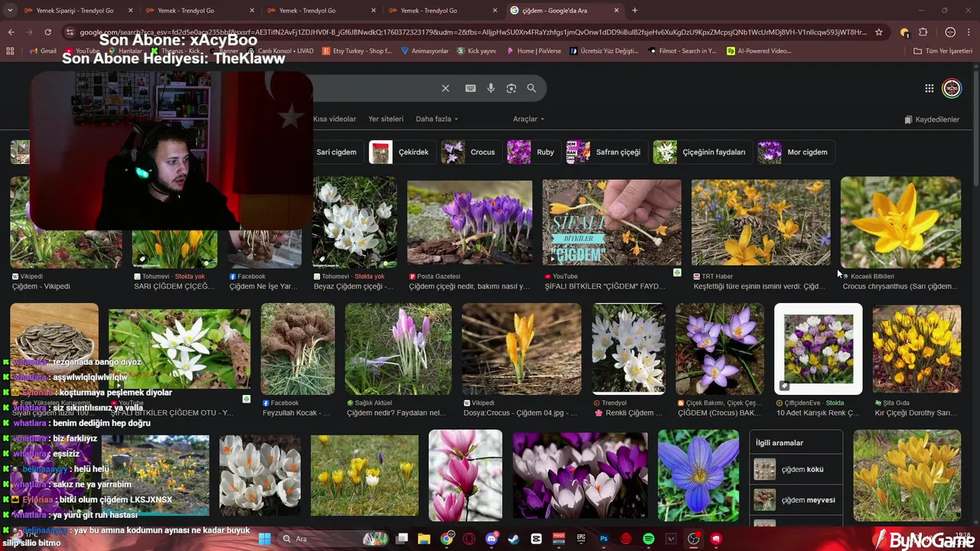The image size is (980, 551).
Task: Open 'Etsy Turkey - Shop f...' bookmark
Action: coord(356,51)
